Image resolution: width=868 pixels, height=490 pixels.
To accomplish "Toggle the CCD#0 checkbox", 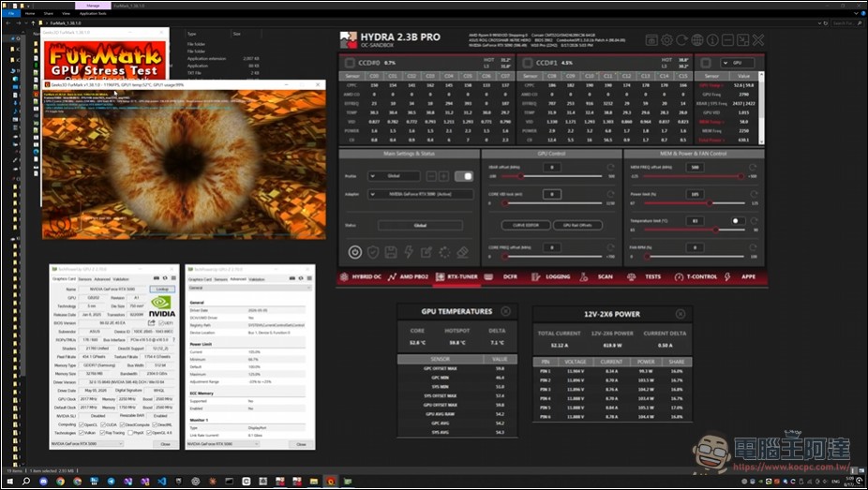I will click(350, 63).
